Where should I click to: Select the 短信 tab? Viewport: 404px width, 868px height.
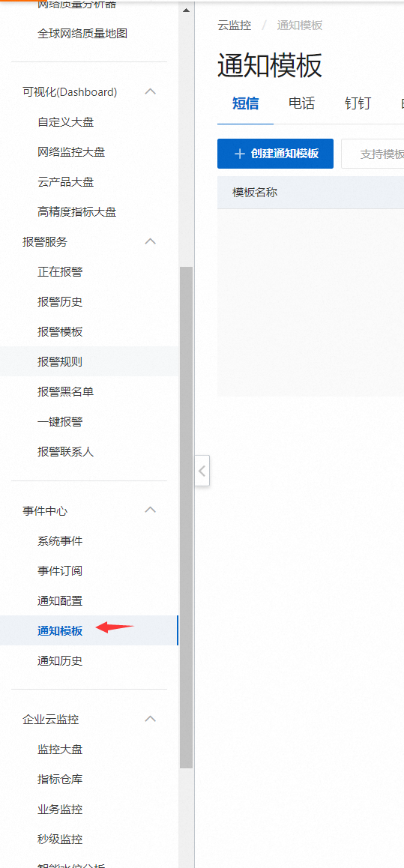(246, 103)
